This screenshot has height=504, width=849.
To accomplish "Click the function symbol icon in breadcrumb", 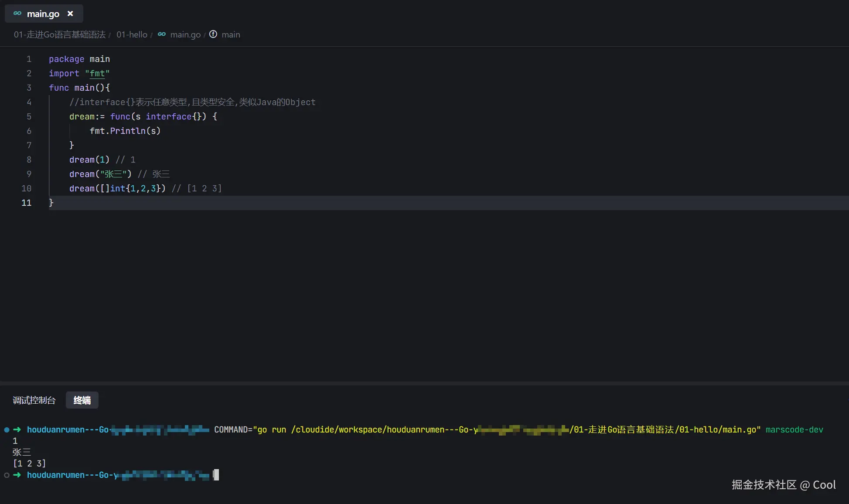I will [x=213, y=34].
